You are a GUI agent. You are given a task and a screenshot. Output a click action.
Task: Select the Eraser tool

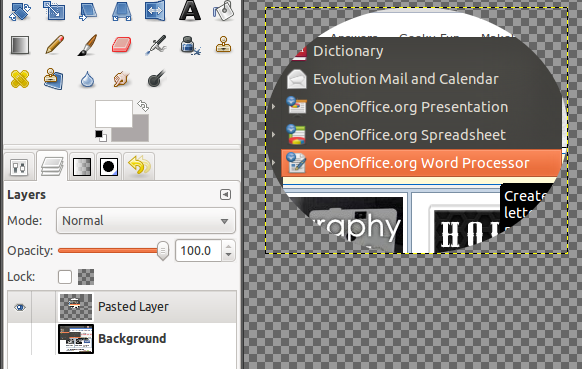pos(121,45)
